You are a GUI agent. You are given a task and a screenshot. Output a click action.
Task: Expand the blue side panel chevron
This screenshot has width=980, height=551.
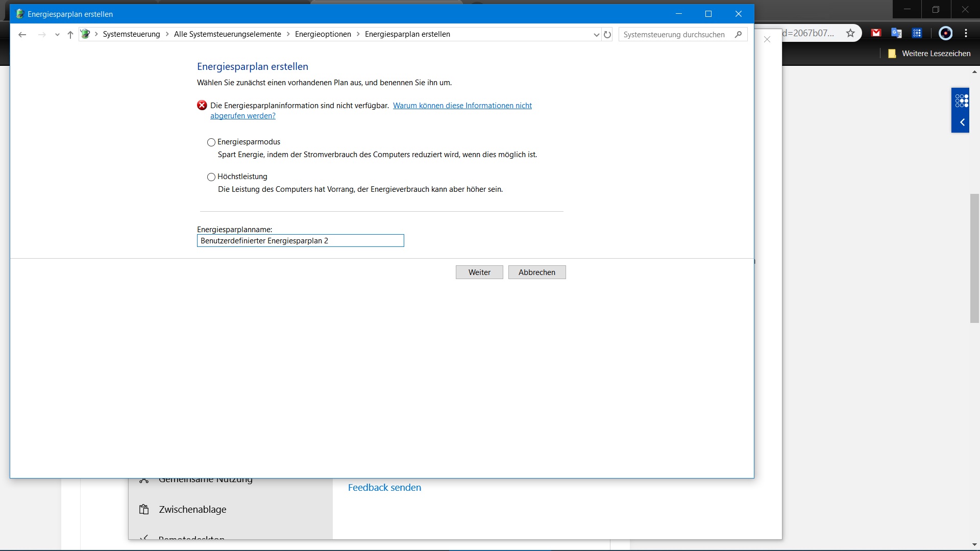tap(962, 122)
